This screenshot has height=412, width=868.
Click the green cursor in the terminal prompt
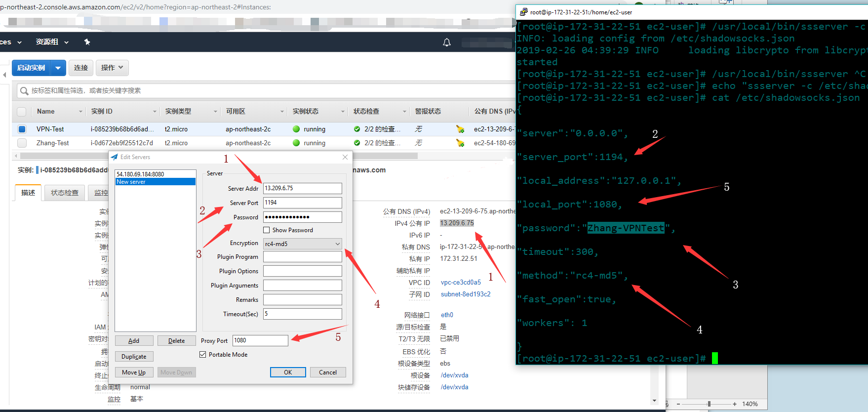click(714, 358)
